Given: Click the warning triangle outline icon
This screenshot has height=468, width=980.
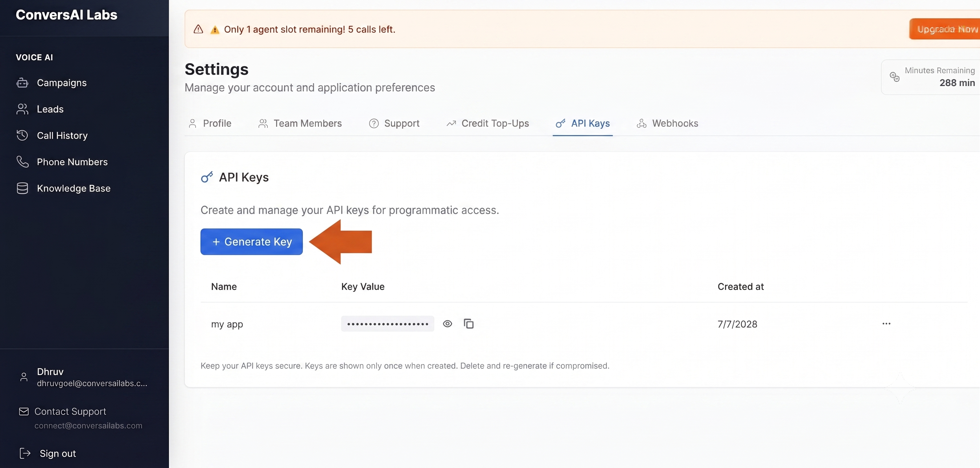Looking at the screenshot, I should tap(198, 29).
